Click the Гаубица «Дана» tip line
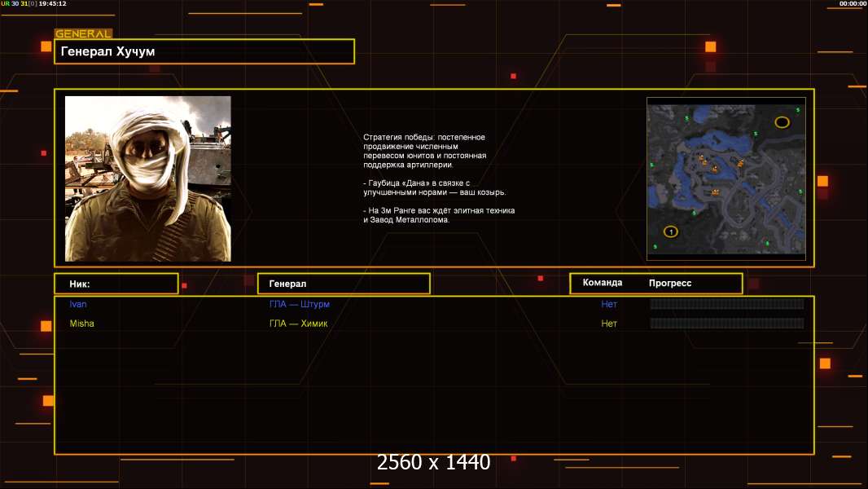Viewport: 868px width, 489px height. coord(435,187)
